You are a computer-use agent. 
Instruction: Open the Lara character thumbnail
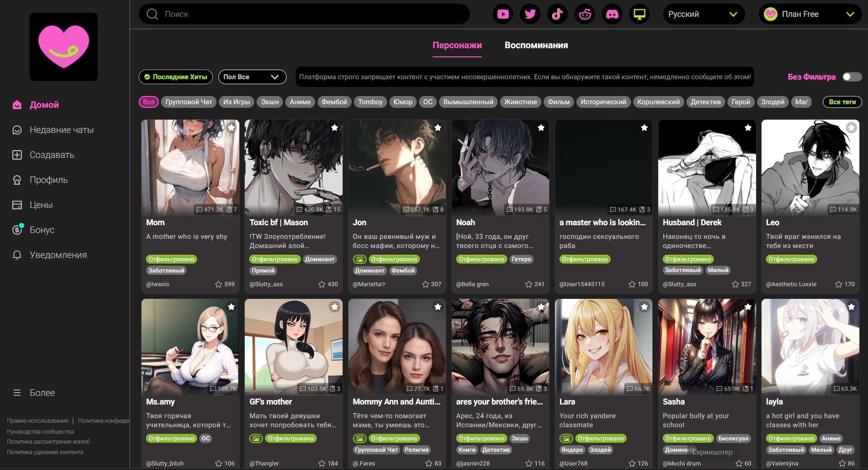603,347
